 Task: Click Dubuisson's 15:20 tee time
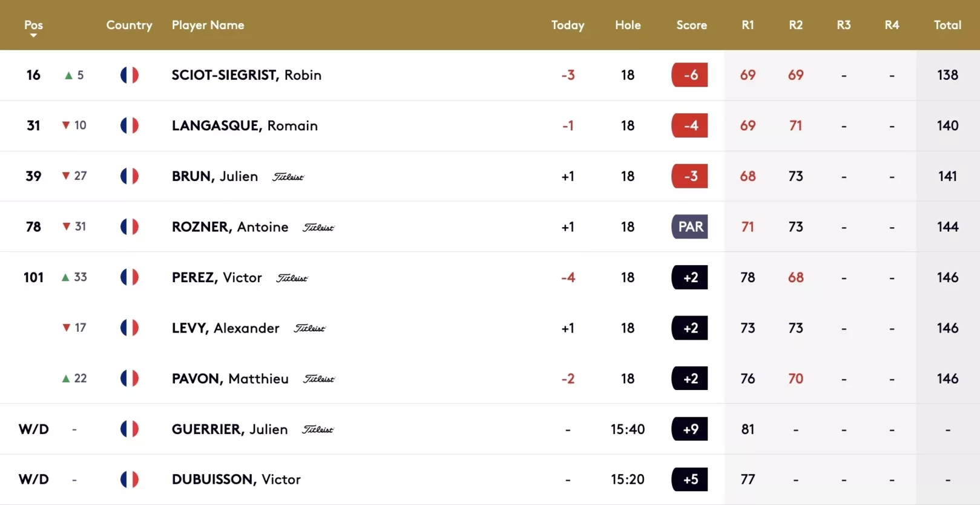tap(628, 480)
